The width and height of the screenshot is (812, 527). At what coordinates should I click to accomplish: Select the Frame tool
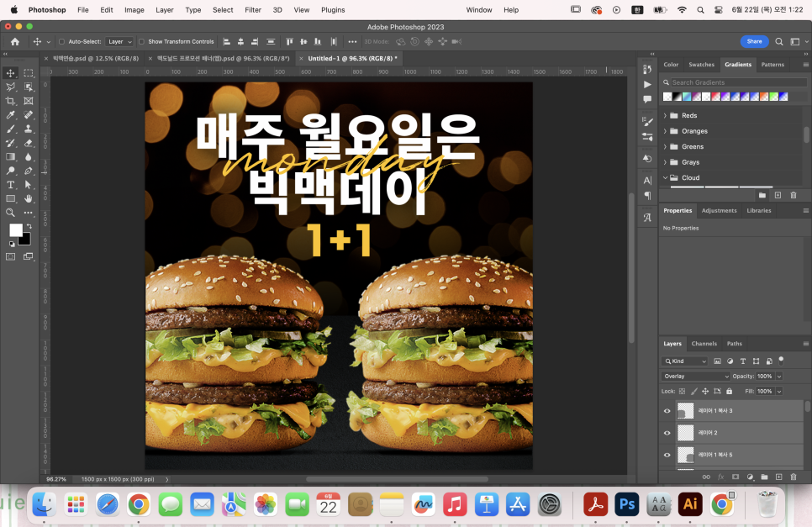coord(29,101)
